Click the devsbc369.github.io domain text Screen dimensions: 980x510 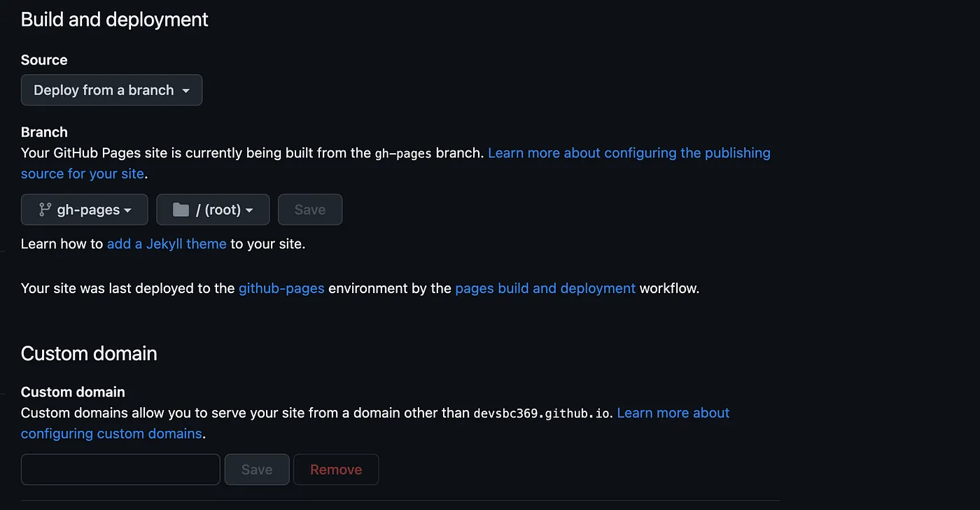coord(543,413)
